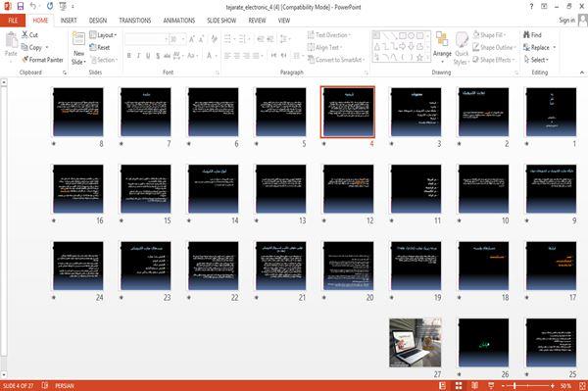Click the Find binoculars icon
The height and width of the screenshot is (391, 588).
coord(527,35)
